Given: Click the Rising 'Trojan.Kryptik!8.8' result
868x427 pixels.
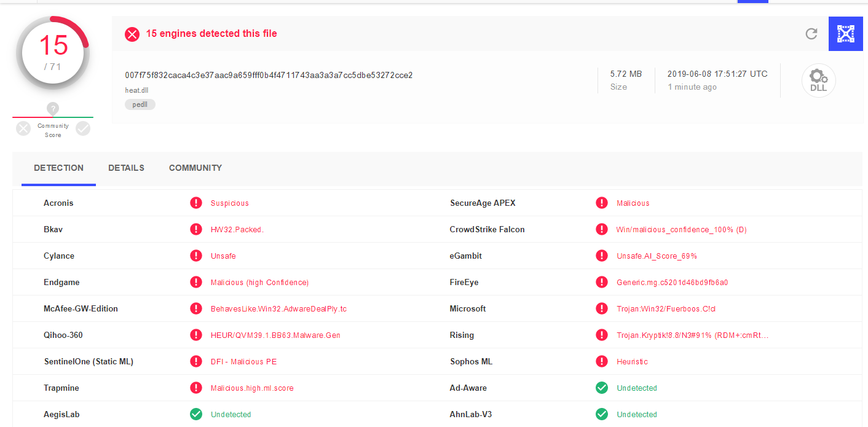Looking at the screenshot, I should [x=693, y=335].
